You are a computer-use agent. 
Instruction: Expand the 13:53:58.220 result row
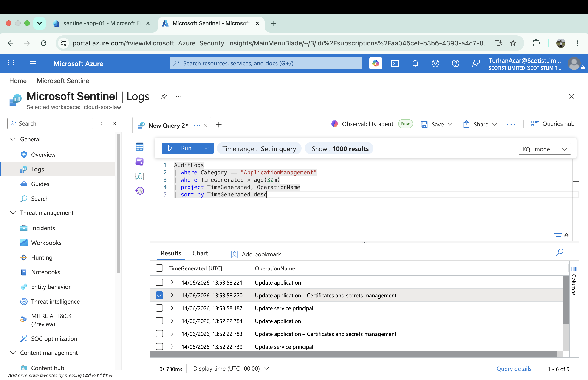pyautogui.click(x=172, y=295)
